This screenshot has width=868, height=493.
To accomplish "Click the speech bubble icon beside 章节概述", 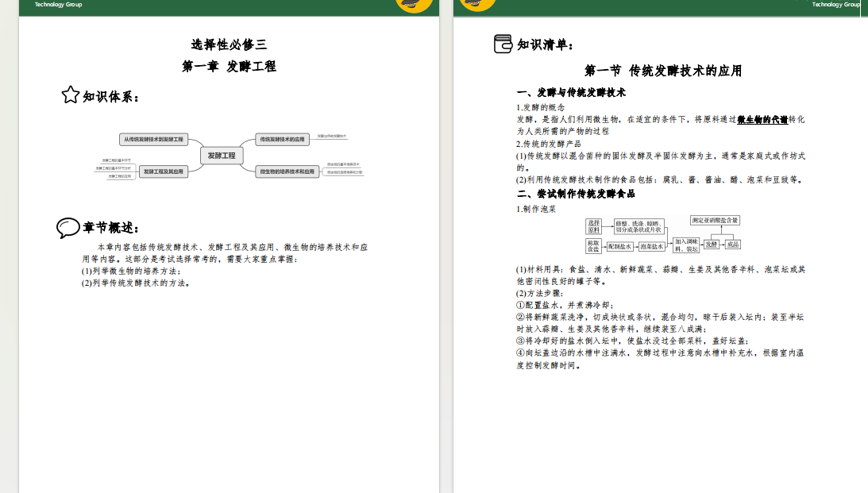I will point(68,227).
